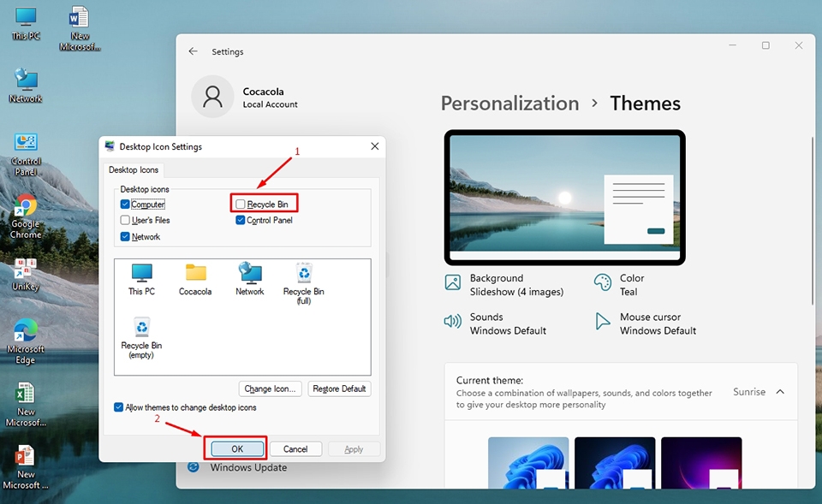The height and width of the screenshot is (504, 822).
Task: Maximize the Settings window
Action: click(765, 45)
